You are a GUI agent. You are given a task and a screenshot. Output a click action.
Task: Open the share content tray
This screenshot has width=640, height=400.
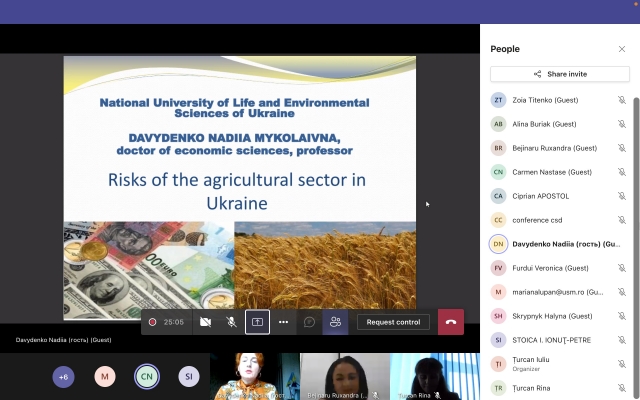tap(257, 322)
